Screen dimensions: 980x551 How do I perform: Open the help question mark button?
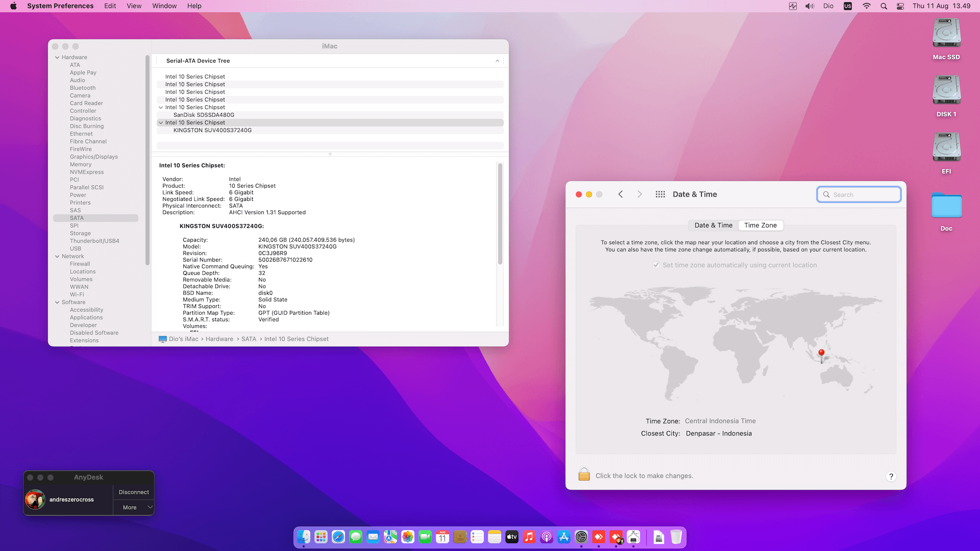(x=891, y=476)
